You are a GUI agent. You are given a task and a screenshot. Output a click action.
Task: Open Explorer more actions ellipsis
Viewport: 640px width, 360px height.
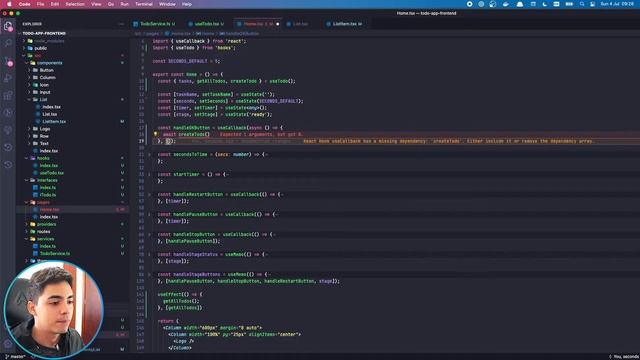[x=121, y=24]
